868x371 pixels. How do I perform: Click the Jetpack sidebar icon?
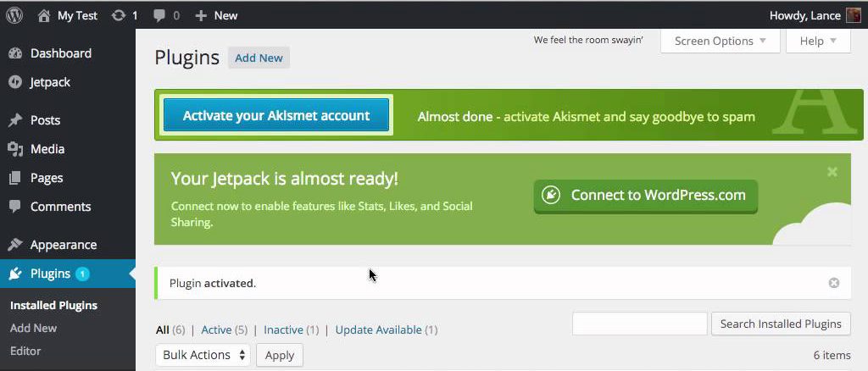15,82
